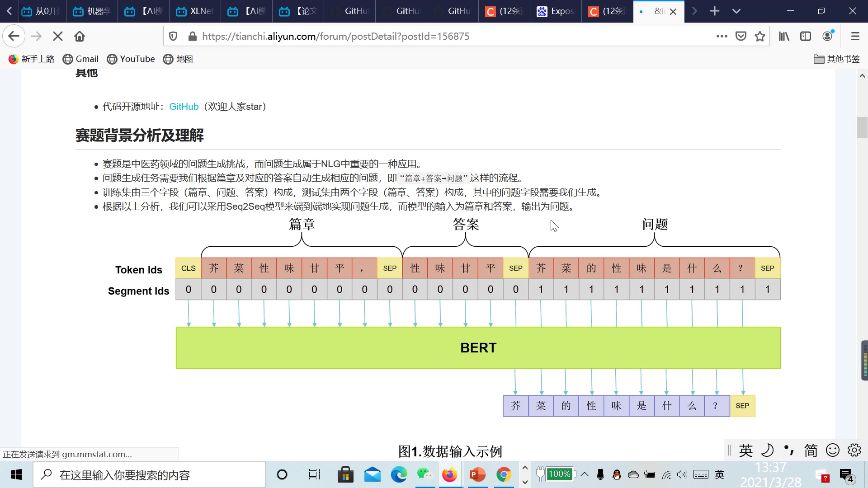Open page actions three-dot menu
The image size is (868, 488).
pyautogui.click(x=722, y=36)
